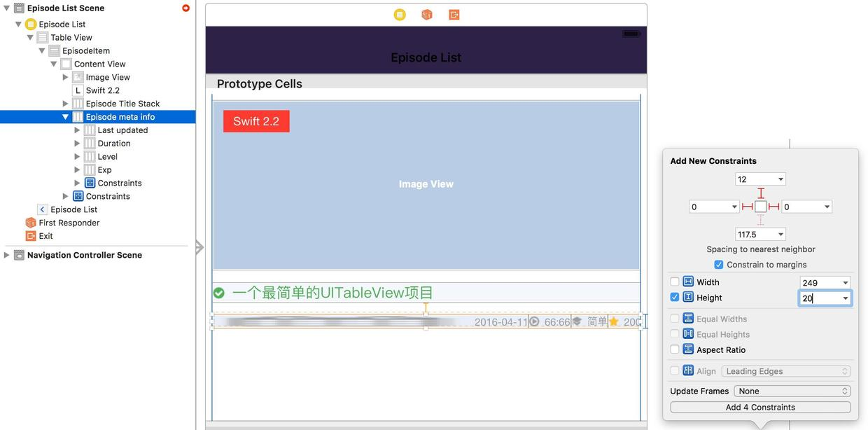The height and width of the screenshot is (430, 868).
Task: Click Add 4 Constraints button
Action: tap(760, 408)
